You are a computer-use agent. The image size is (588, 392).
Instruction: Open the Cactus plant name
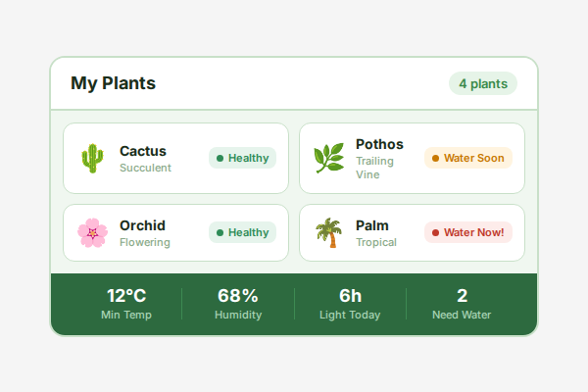143,151
